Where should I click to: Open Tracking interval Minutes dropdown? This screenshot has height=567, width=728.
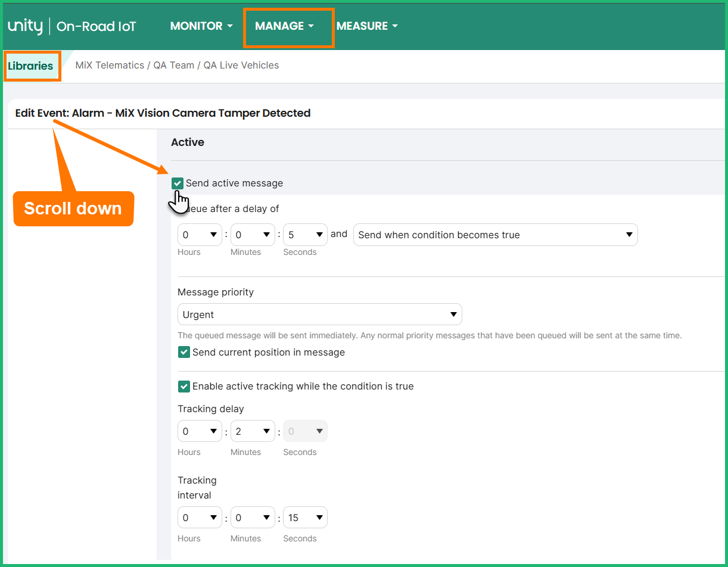253,518
